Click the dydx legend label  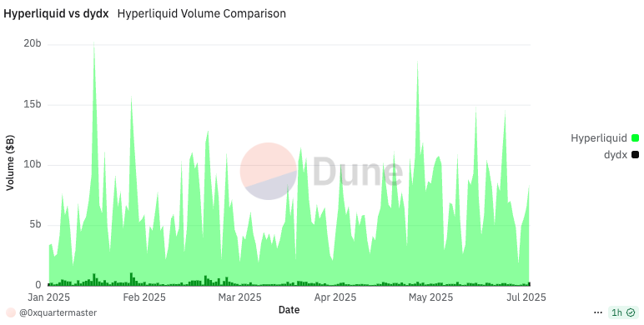[616, 155]
